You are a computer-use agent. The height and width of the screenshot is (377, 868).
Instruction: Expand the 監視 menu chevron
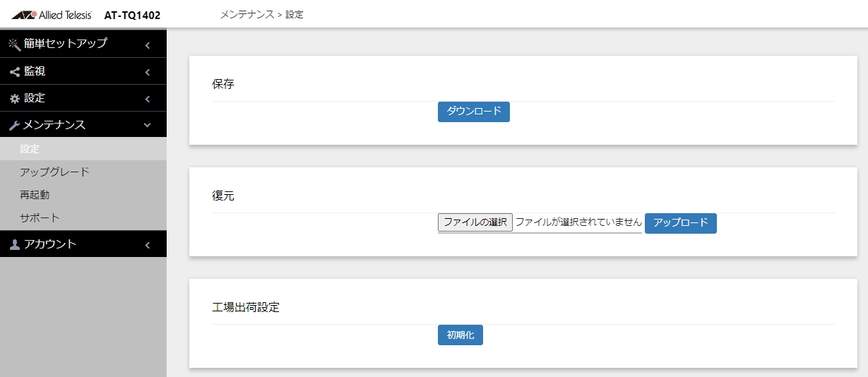click(147, 72)
